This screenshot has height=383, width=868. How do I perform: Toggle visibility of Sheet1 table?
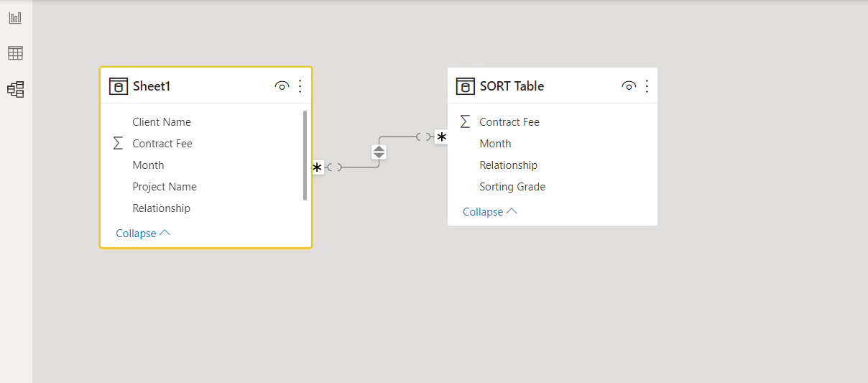pos(282,86)
